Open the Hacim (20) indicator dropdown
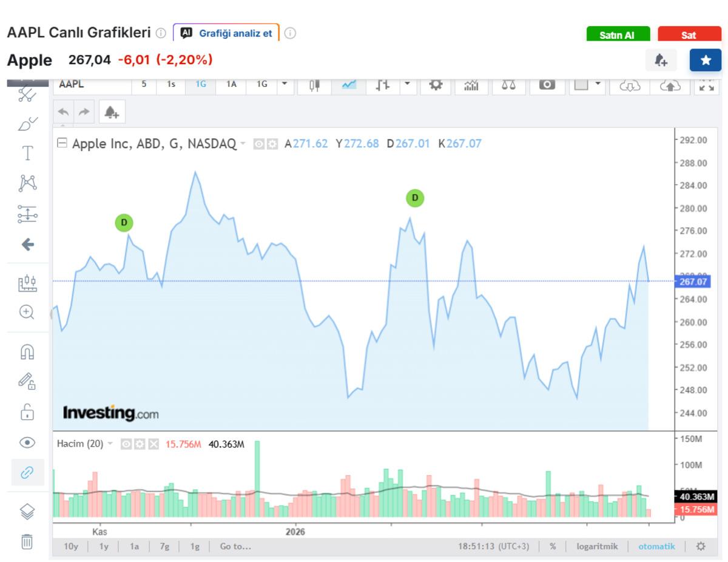 click(110, 444)
